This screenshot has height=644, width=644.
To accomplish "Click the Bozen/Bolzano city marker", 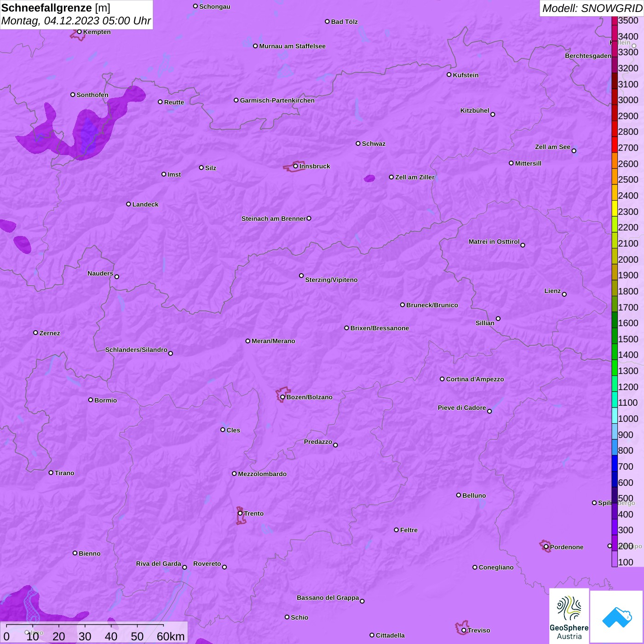I will coord(282,397).
